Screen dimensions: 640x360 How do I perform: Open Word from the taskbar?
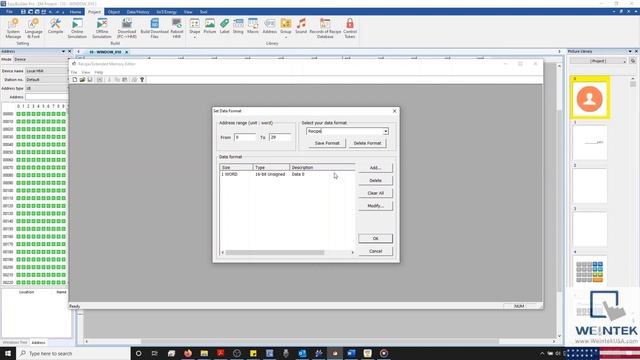point(351,353)
